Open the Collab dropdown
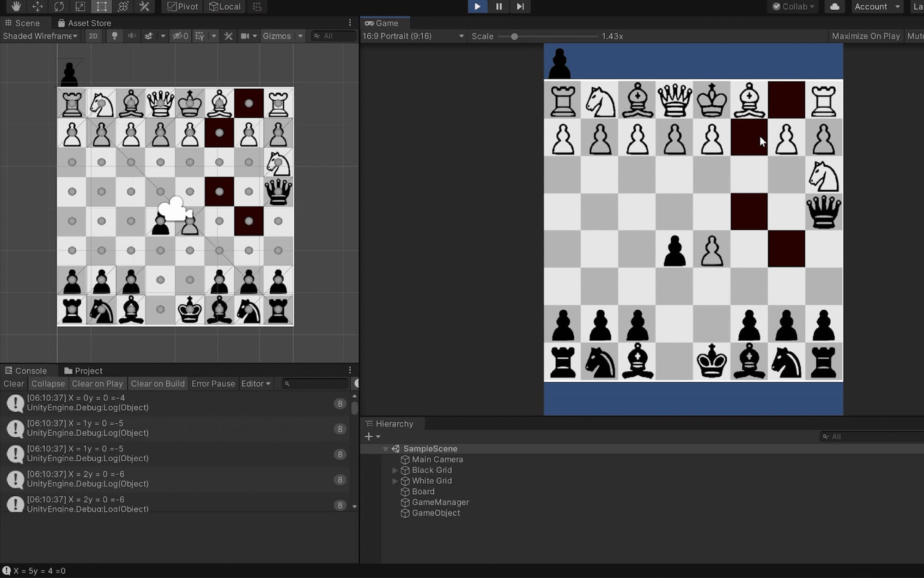The height and width of the screenshot is (578, 924). click(793, 6)
